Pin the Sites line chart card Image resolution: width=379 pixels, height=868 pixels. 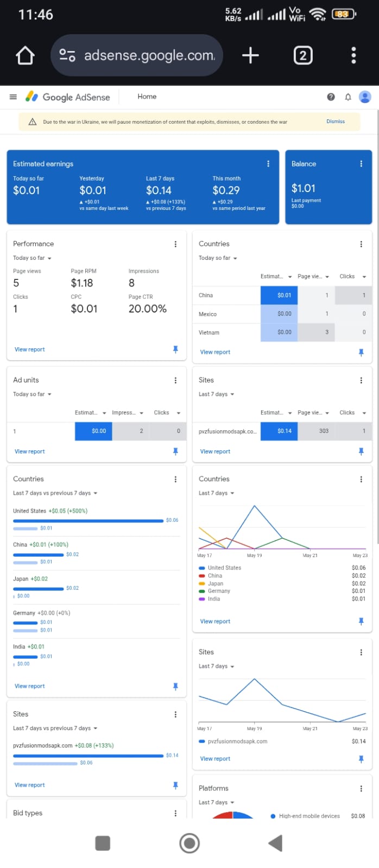point(361,759)
